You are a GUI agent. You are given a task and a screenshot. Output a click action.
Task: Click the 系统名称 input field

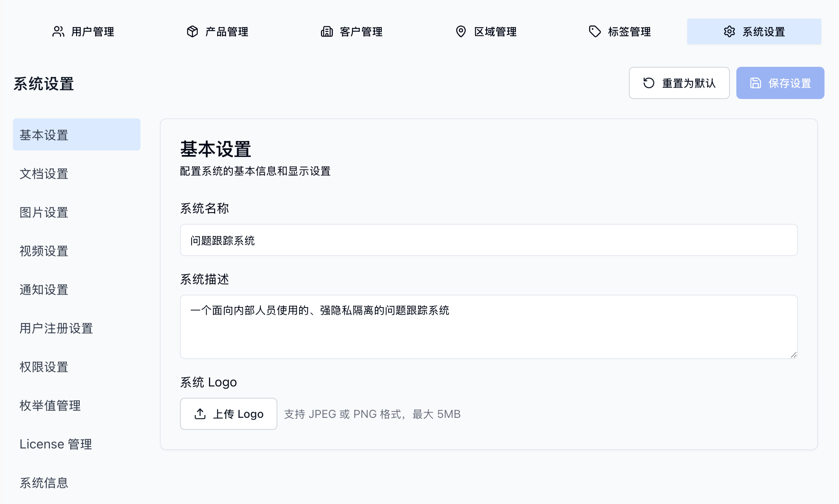488,240
